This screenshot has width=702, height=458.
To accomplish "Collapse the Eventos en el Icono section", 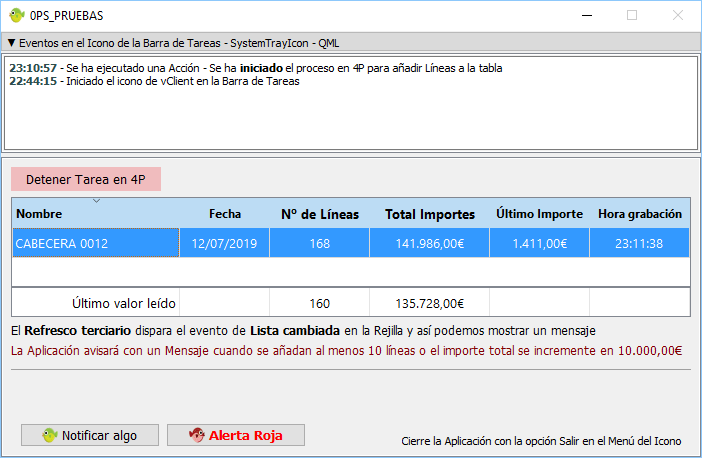I will [x=11, y=43].
